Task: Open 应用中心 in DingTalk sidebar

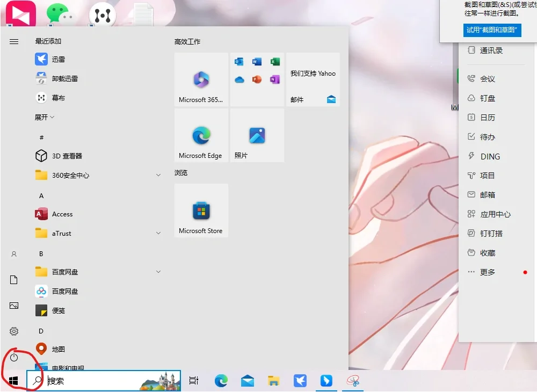Action: 489,214
